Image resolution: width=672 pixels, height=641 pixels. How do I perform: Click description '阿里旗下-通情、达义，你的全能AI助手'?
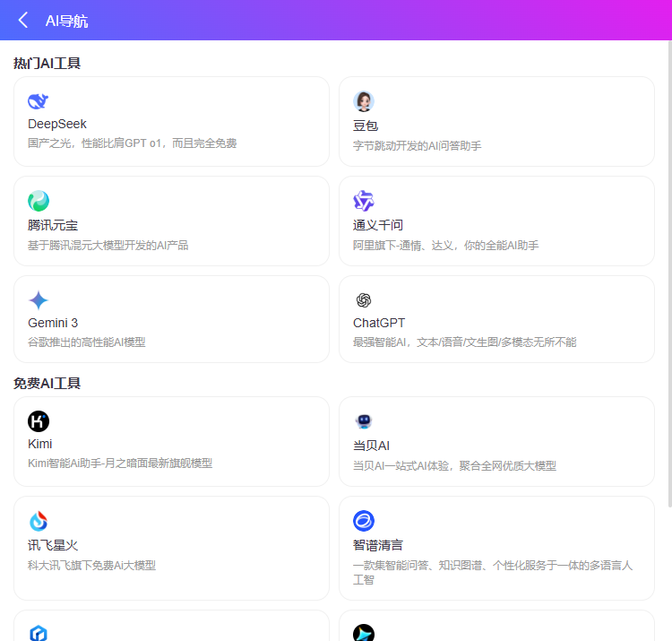coord(445,246)
